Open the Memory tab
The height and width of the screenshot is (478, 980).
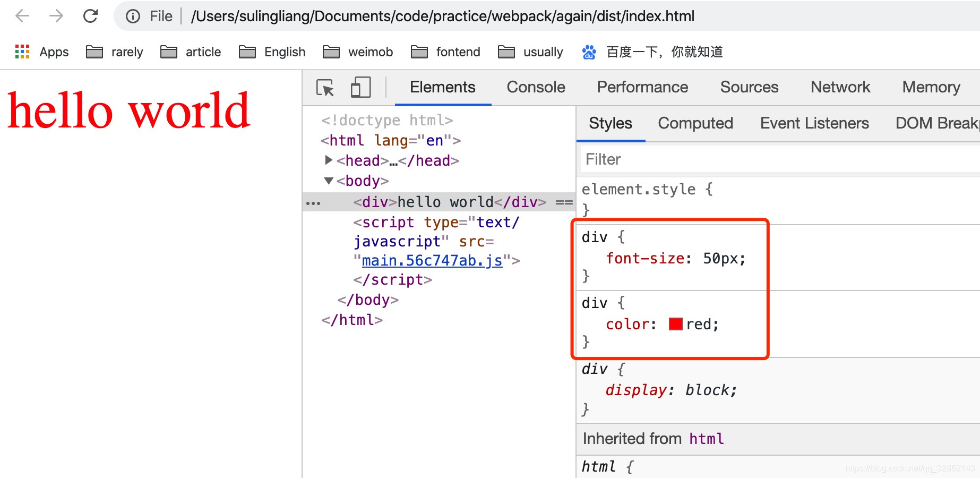(931, 87)
